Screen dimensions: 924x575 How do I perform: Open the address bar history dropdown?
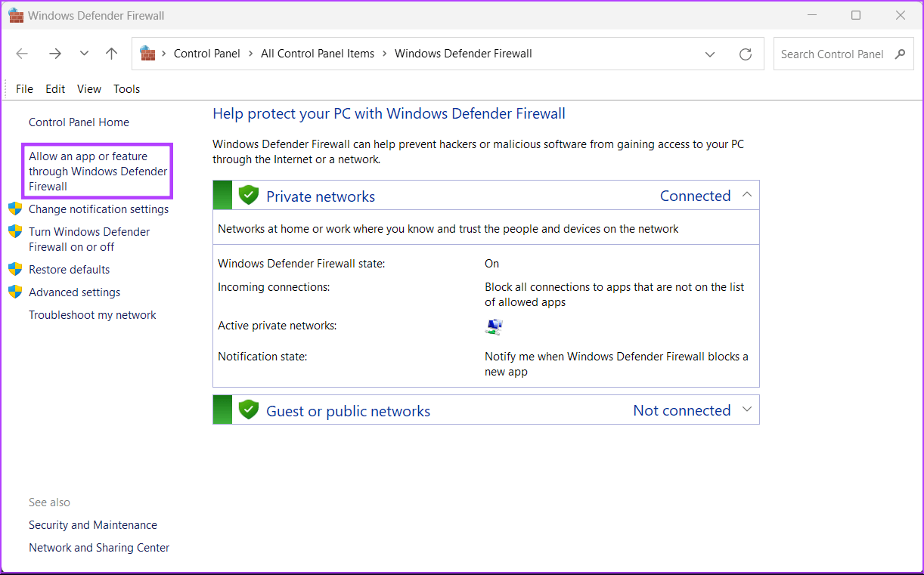point(710,54)
